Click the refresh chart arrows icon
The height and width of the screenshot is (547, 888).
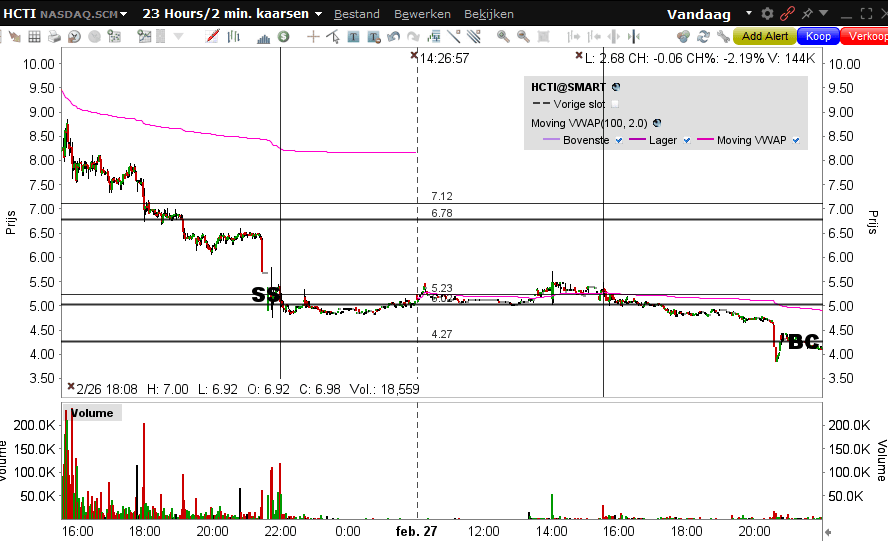703,37
